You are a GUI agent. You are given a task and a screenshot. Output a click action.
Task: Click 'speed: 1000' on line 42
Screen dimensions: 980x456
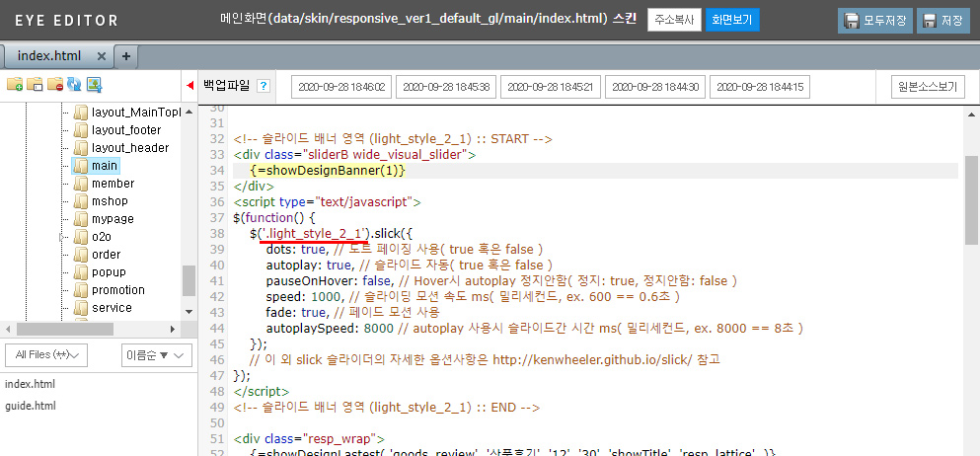[x=304, y=297]
